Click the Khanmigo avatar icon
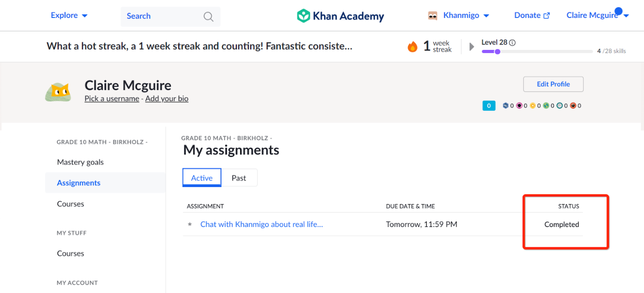The height and width of the screenshot is (293, 644). (433, 15)
